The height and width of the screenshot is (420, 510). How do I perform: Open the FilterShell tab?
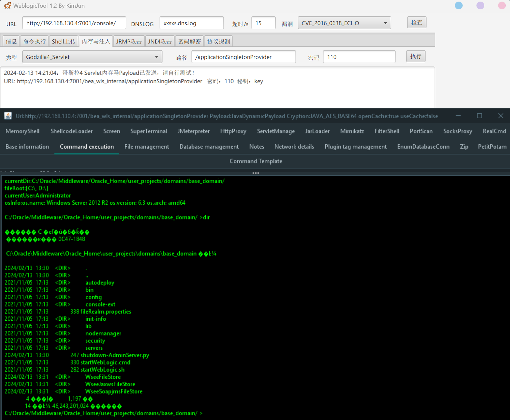point(387,131)
